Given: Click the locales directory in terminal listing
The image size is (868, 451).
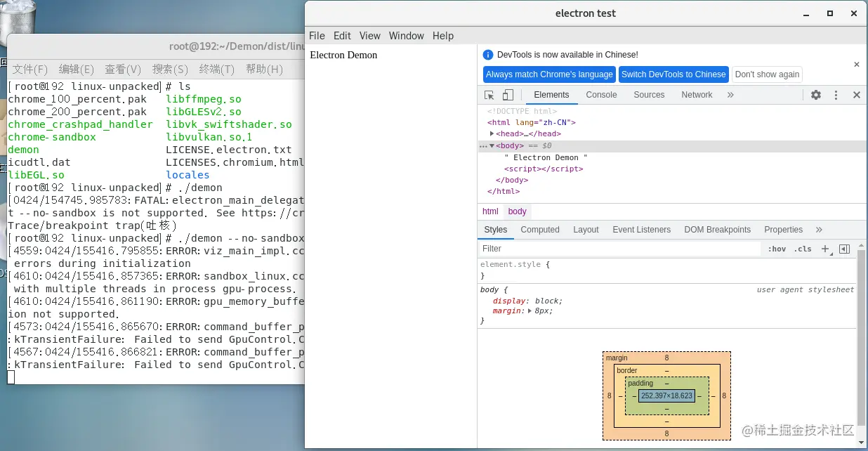Looking at the screenshot, I should [188, 175].
